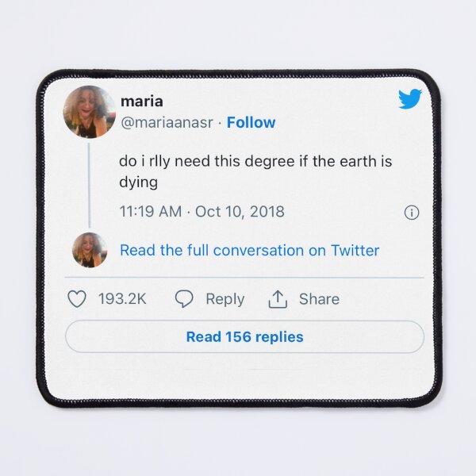Open the tweet info circle icon
The height and width of the screenshot is (476, 476).
(x=412, y=213)
